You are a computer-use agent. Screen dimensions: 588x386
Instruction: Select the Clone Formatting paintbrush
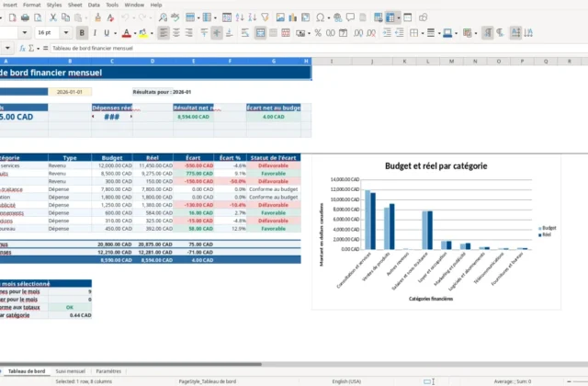(x=97, y=17)
